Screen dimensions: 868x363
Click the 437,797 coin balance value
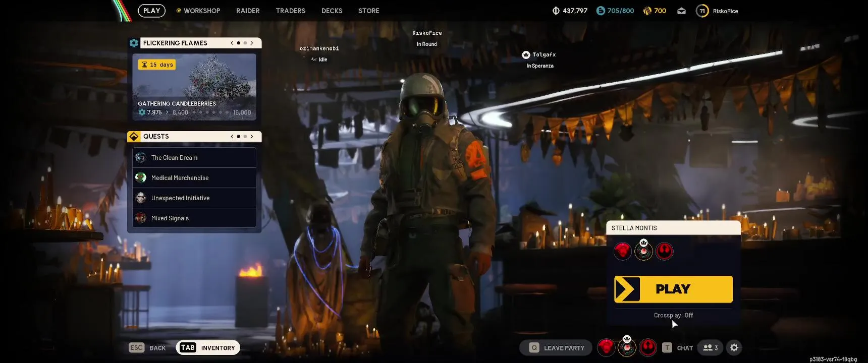(x=575, y=11)
